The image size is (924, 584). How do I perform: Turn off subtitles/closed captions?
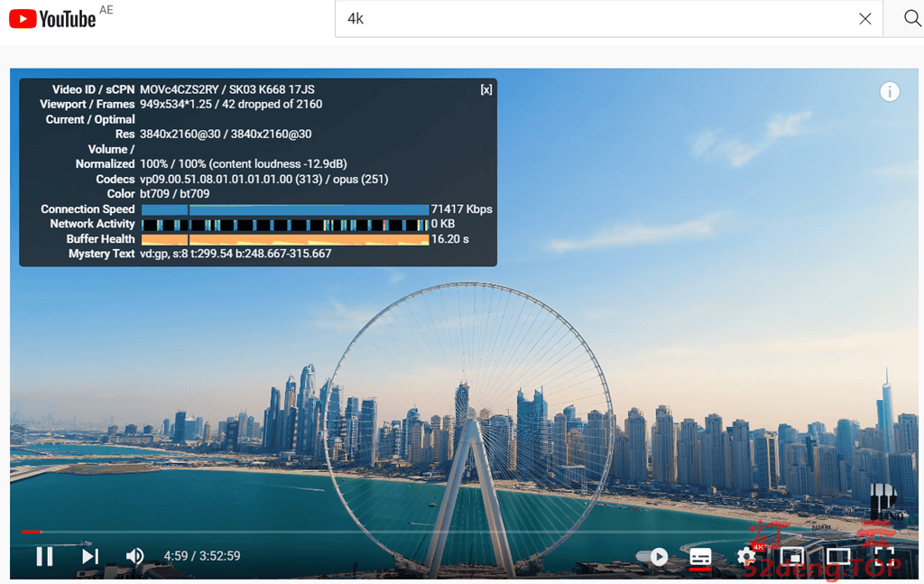[701, 557]
